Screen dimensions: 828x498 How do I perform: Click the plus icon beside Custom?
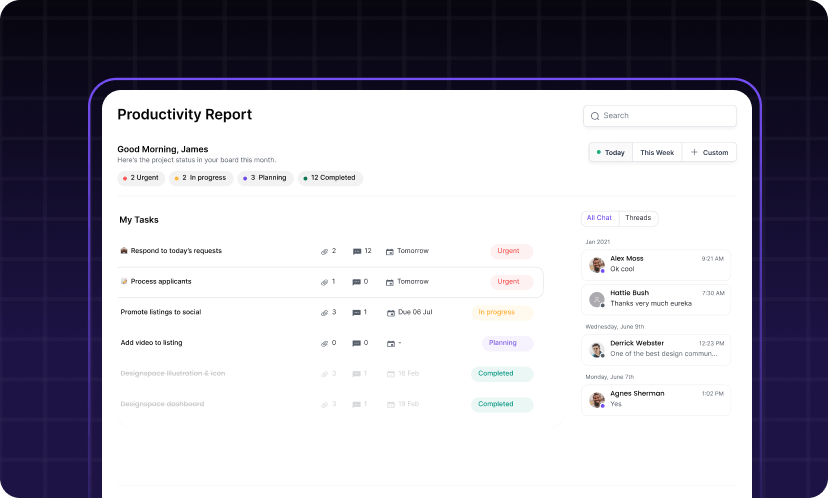pyautogui.click(x=694, y=153)
